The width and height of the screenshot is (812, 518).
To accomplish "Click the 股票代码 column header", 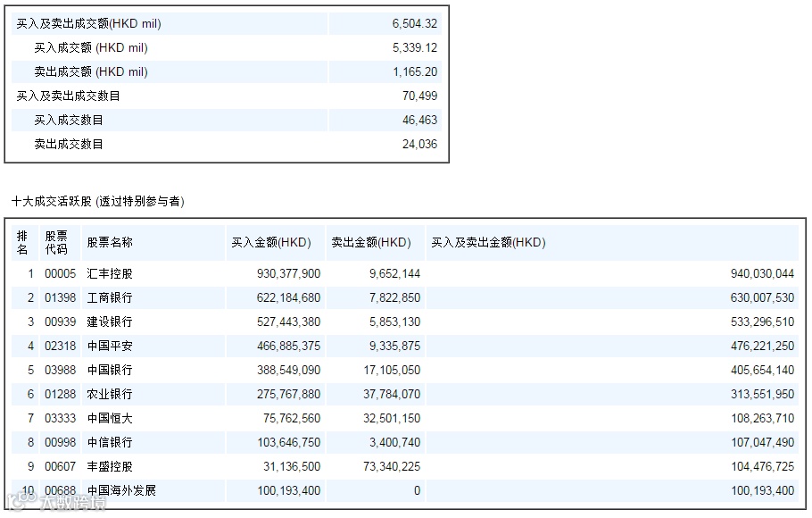I will click(56, 243).
